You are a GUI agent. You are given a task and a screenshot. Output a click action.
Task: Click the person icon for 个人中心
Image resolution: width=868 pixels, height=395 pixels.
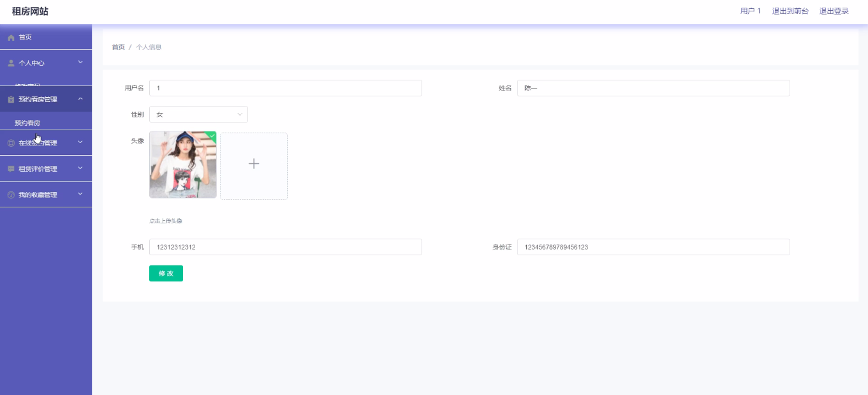pos(11,63)
